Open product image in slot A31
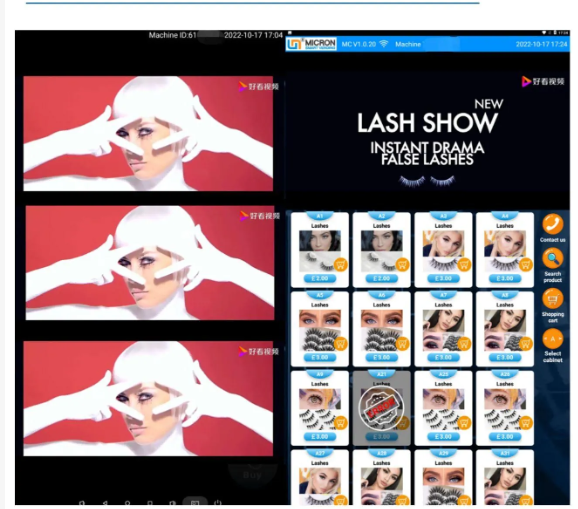Viewport: 578px width, 509px height. 505,486
